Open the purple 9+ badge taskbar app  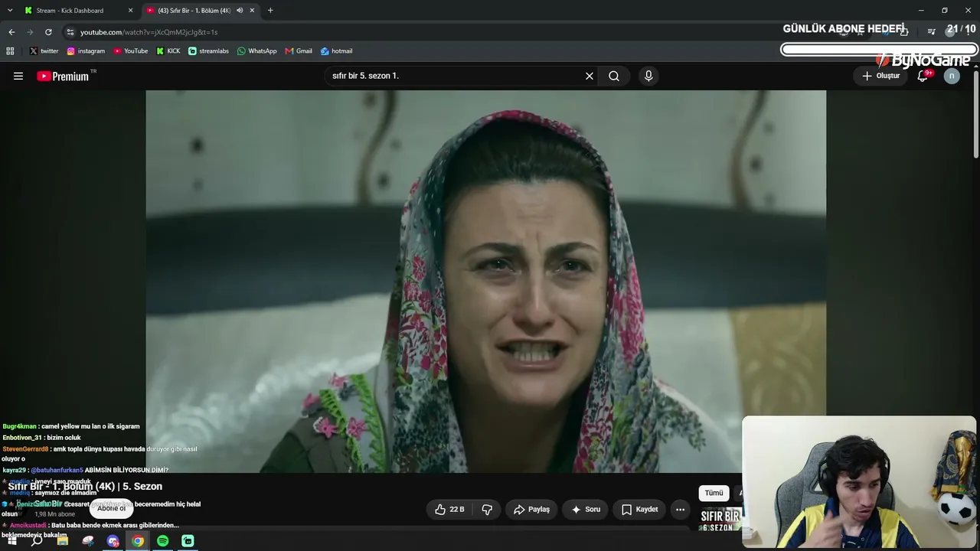tap(113, 541)
